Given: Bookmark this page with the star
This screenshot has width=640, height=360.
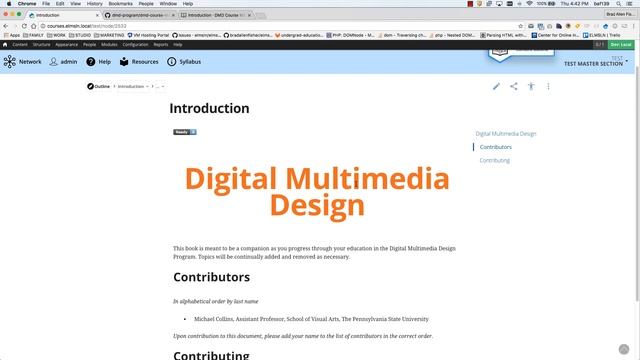Looking at the screenshot, I should [520, 26].
